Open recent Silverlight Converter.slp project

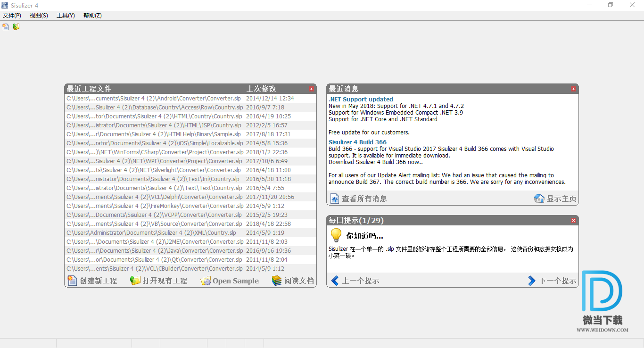click(x=190, y=170)
